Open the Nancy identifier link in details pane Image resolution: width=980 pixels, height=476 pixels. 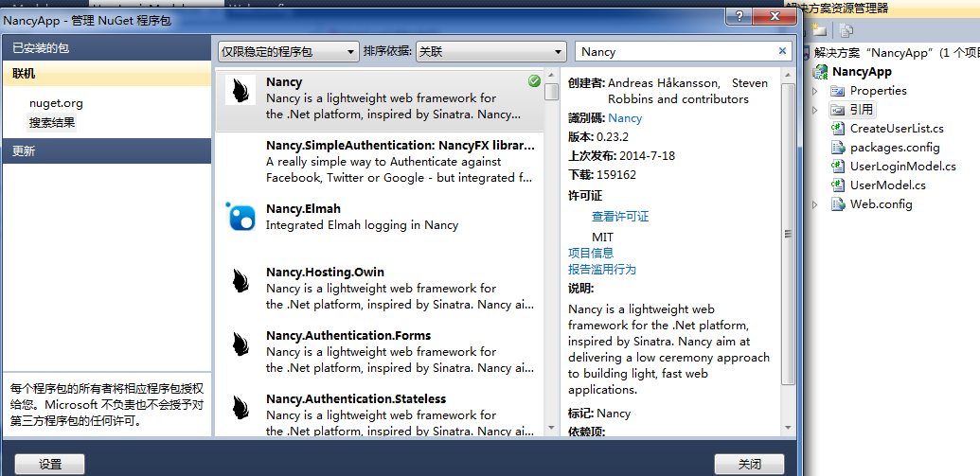625,118
